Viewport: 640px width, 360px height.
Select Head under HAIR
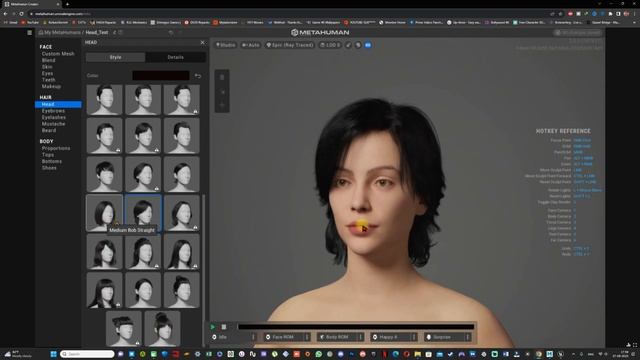[x=58, y=104]
